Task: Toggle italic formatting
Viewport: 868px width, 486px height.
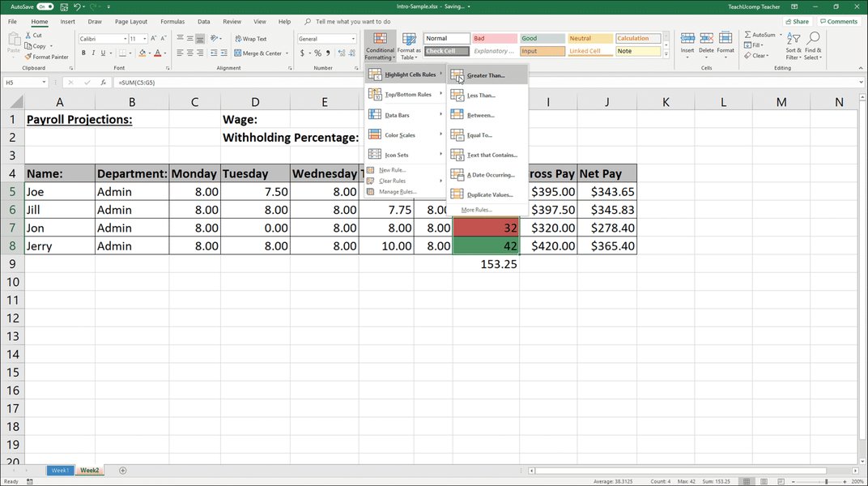Action: (x=93, y=52)
